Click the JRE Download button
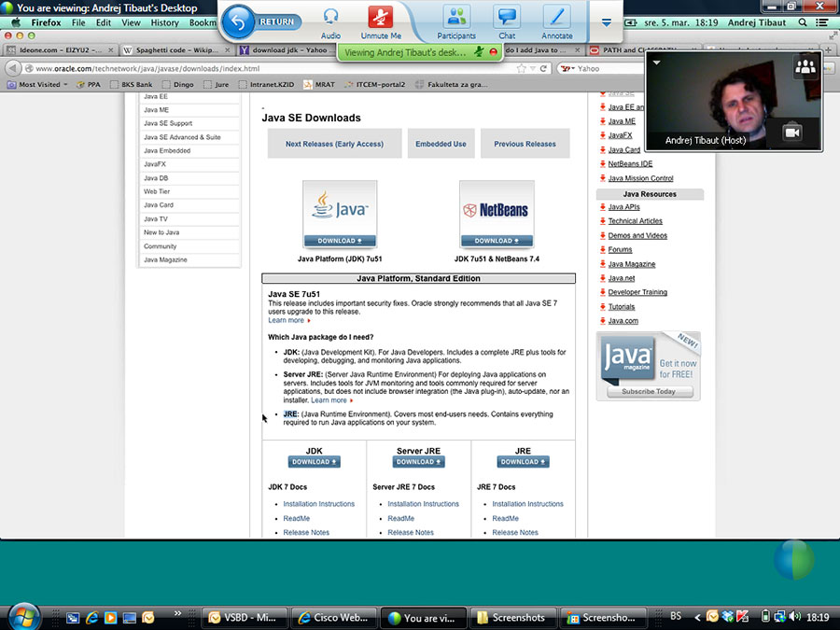This screenshot has height=630, width=840. point(523,462)
